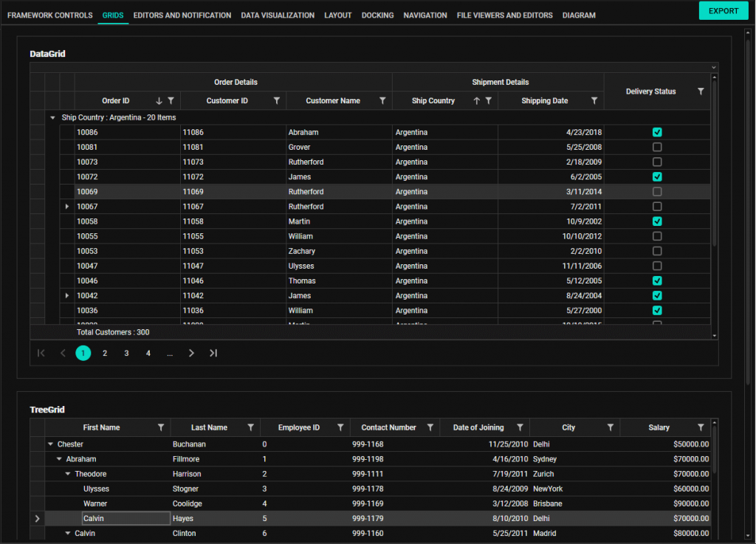Go to the last page of DataGrid
The width and height of the screenshot is (756, 544).
point(213,354)
